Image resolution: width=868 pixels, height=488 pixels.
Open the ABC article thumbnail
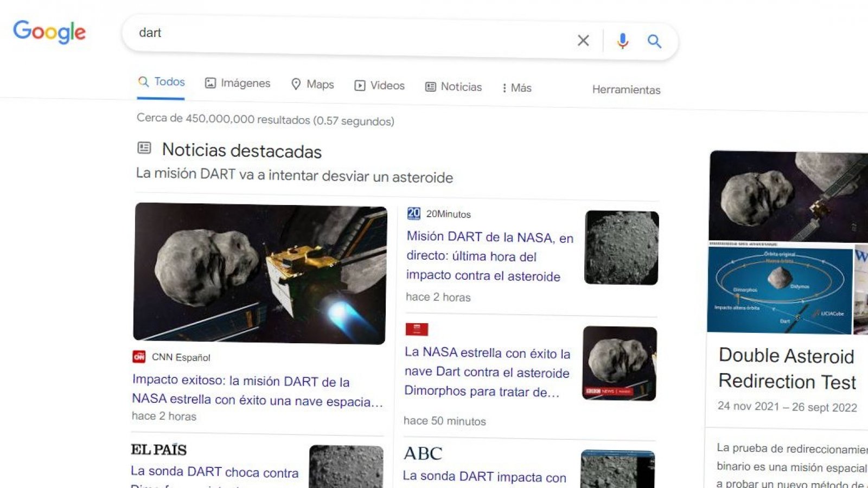[x=617, y=469]
